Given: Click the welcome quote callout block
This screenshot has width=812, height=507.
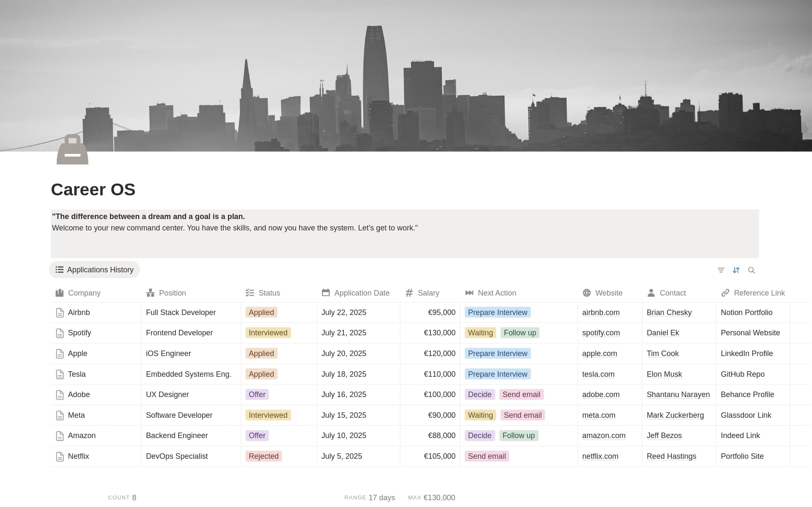Looking at the screenshot, I should coord(405,233).
